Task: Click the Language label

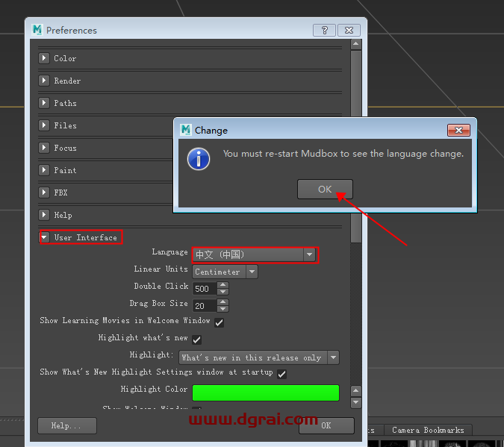Action: click(169, 252)
